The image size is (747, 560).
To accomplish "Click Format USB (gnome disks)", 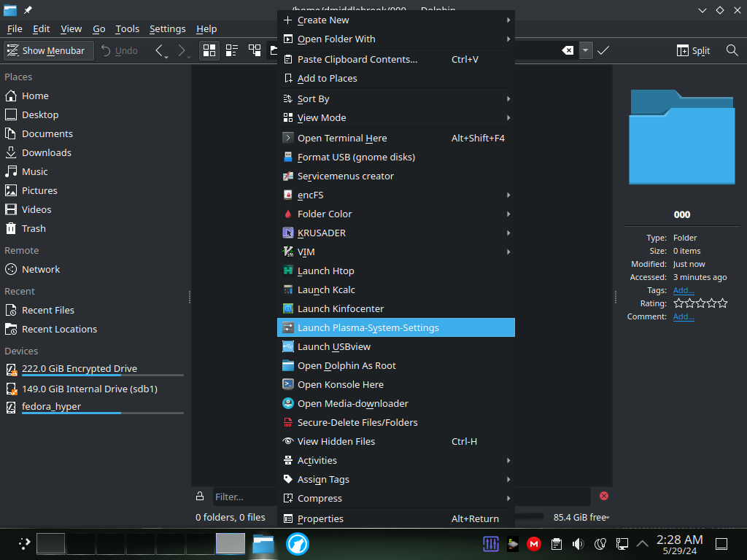I will pos(396,157).
